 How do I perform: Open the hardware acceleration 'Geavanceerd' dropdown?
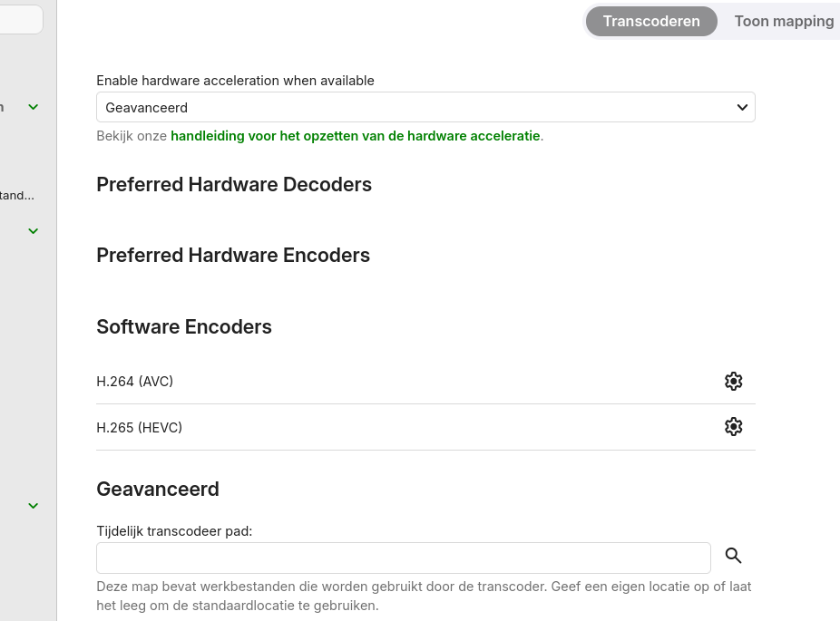pyautogui.click(x=425, y=107)
